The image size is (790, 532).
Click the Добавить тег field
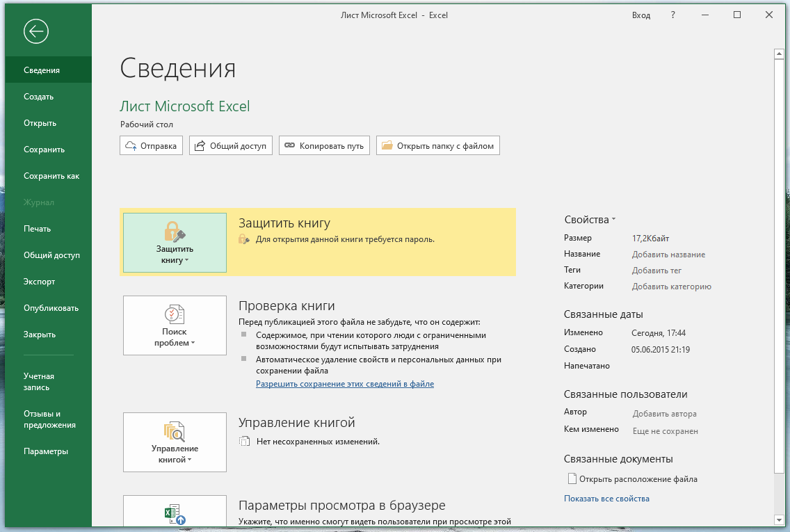pyautogui.click(x=656, y=271)
